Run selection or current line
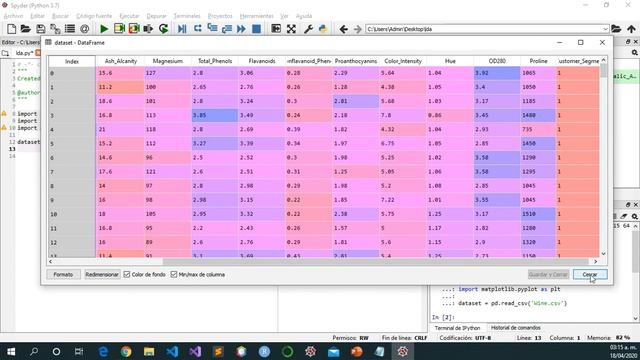This screenshot has height=360, width=640. pyautogui.click(x=149, y=29)
